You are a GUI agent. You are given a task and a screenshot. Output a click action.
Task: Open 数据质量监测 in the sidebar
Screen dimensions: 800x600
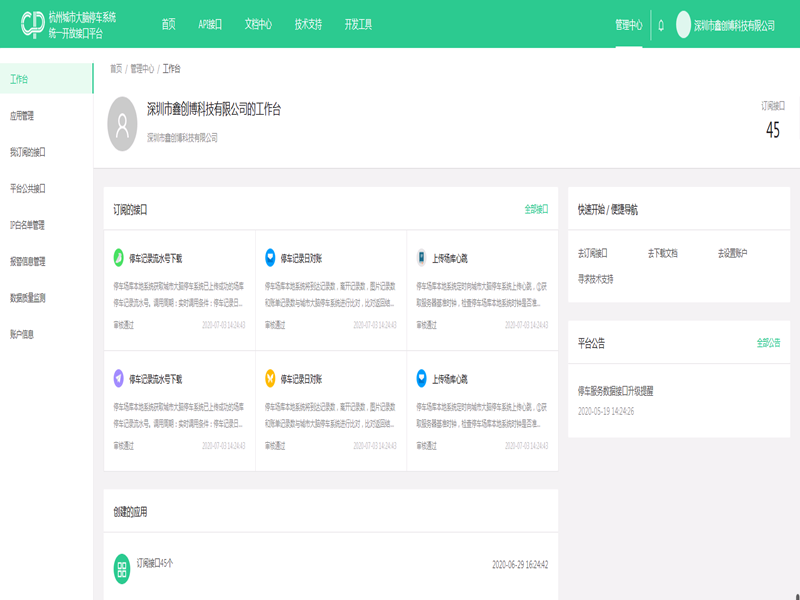(28, 298)
